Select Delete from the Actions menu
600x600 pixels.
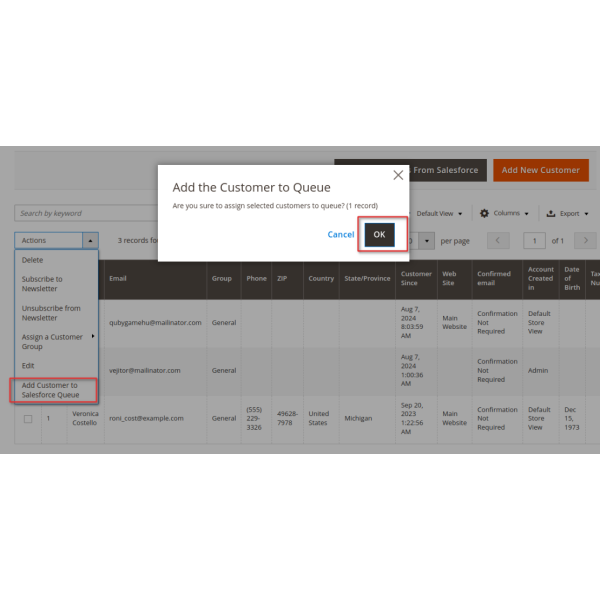(33, 260)
